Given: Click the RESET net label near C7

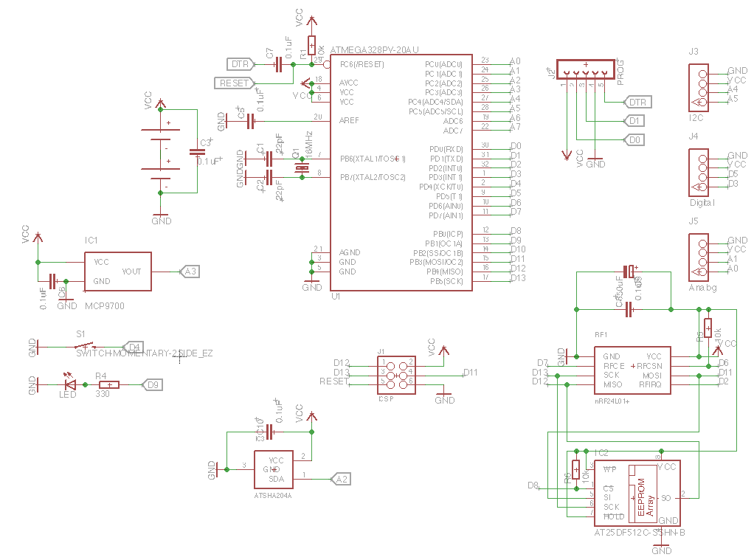Looking at the screenshot, I should 234,83.
